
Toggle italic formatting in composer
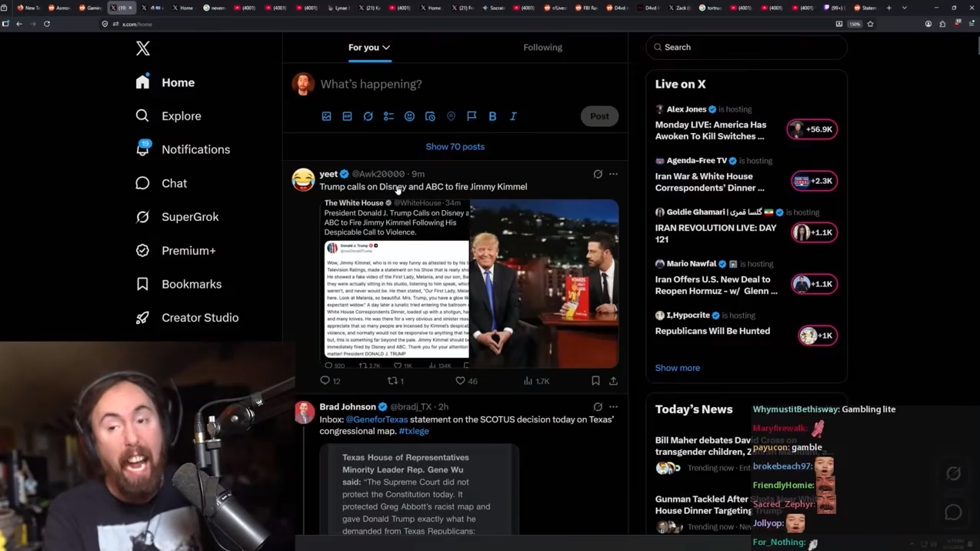pos(513,116)
